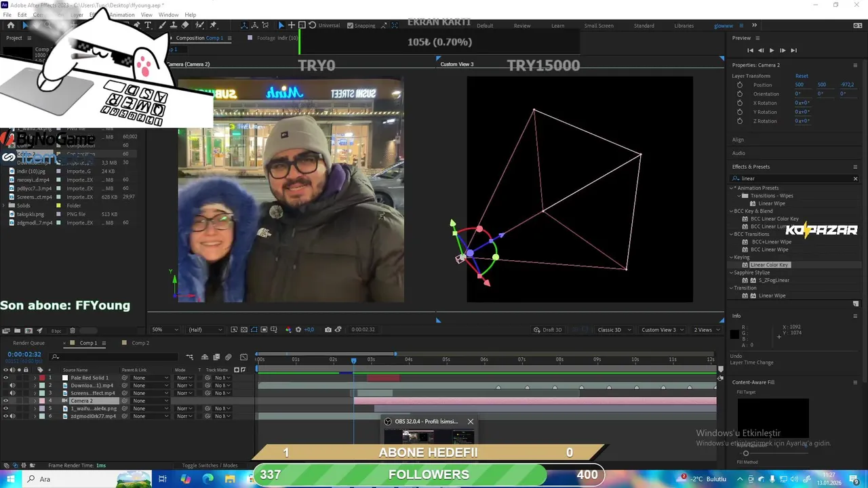Select the Type tool in toolbar
Screen dimensions: 868x488
point(148,25)
